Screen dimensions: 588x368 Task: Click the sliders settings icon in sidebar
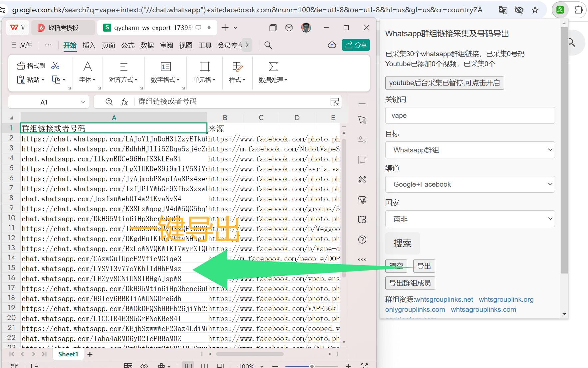pos(362,140)
